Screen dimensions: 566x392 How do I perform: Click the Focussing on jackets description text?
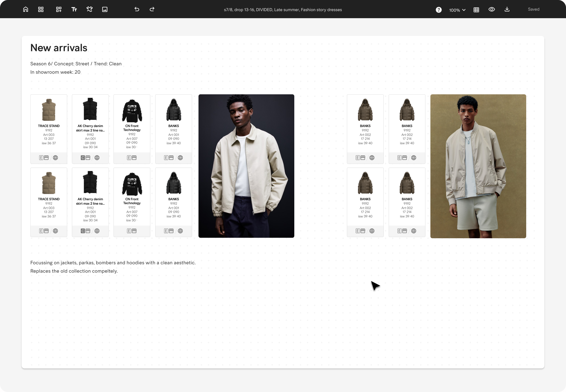click(x=113, y=263)
